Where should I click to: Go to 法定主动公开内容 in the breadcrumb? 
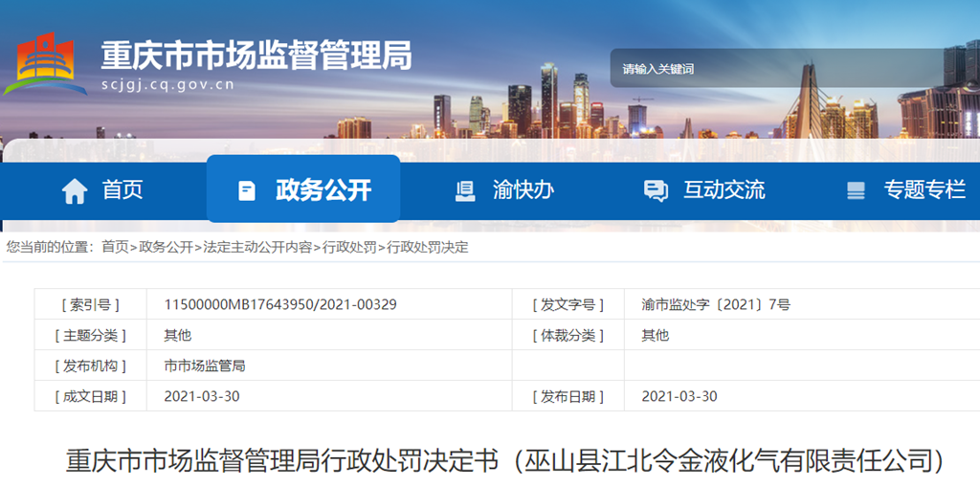point(257,248)
